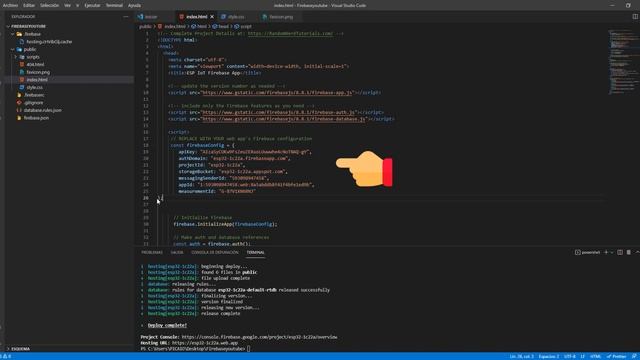Click the editor minimap
The image size is (640, 360).
tap(622, 61)
